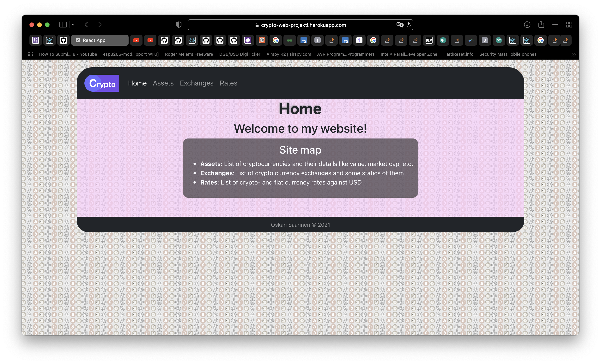This screenshot has height=364, width=601.
Task: Click the address bar URL field
Action: (x=303, y=25)
